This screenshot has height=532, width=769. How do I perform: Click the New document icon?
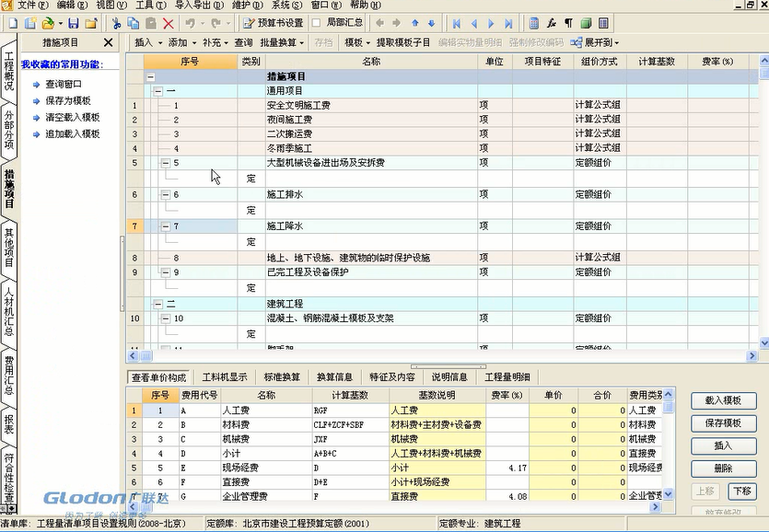coord(11,23)
